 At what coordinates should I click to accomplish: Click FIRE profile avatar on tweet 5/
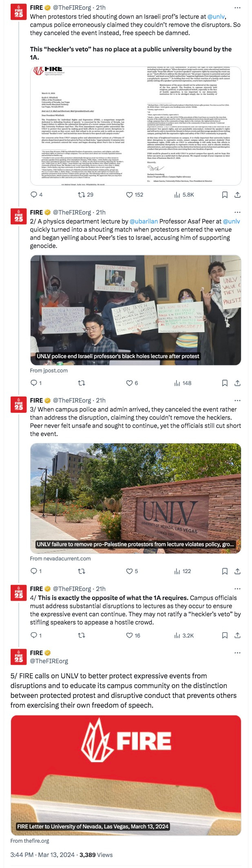19,657
